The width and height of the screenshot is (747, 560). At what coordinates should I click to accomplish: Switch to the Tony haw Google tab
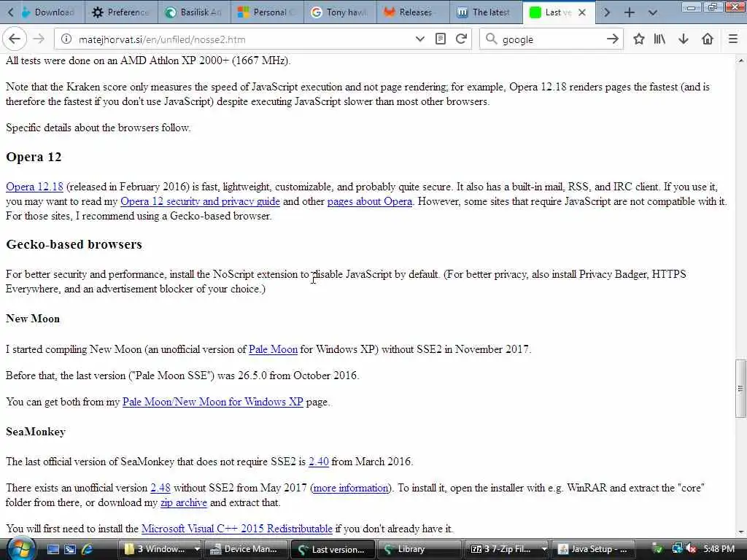pos(340,12)
